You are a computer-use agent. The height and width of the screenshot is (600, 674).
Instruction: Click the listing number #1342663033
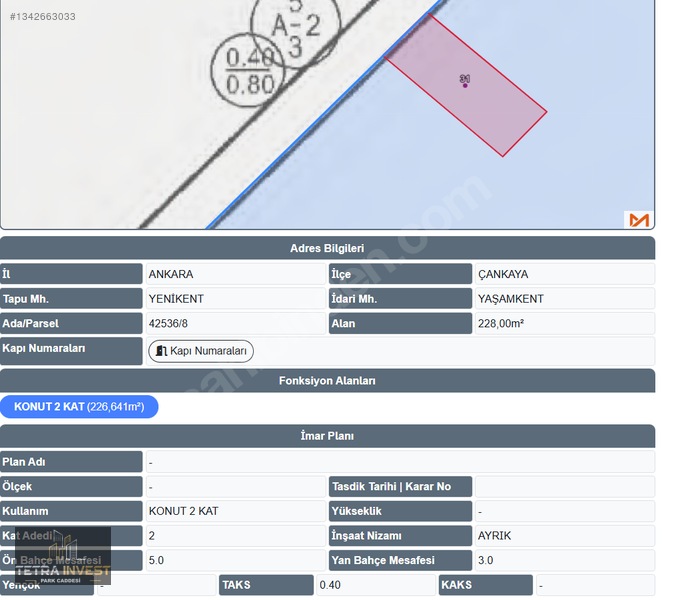[x=43, y=16]
